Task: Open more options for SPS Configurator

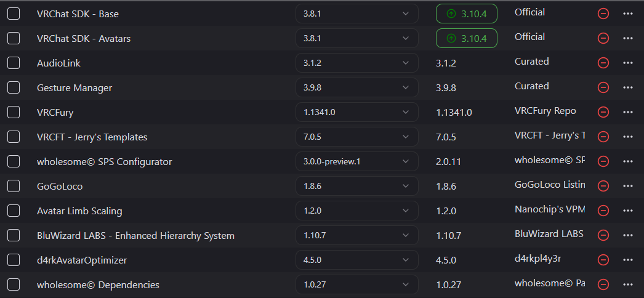Action: point(627,161)
